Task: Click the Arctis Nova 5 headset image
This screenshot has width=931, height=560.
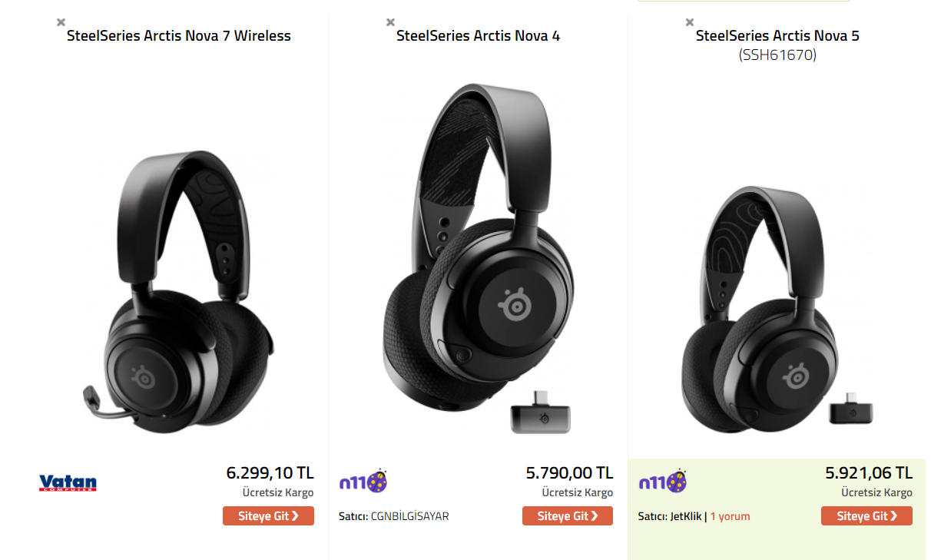Action: (768, 307)
